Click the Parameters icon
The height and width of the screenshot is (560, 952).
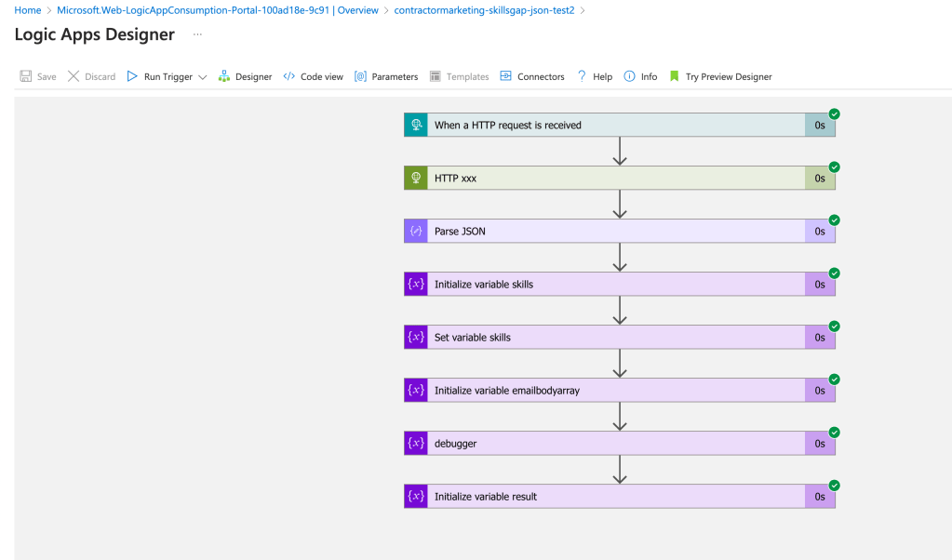[361, 76]
